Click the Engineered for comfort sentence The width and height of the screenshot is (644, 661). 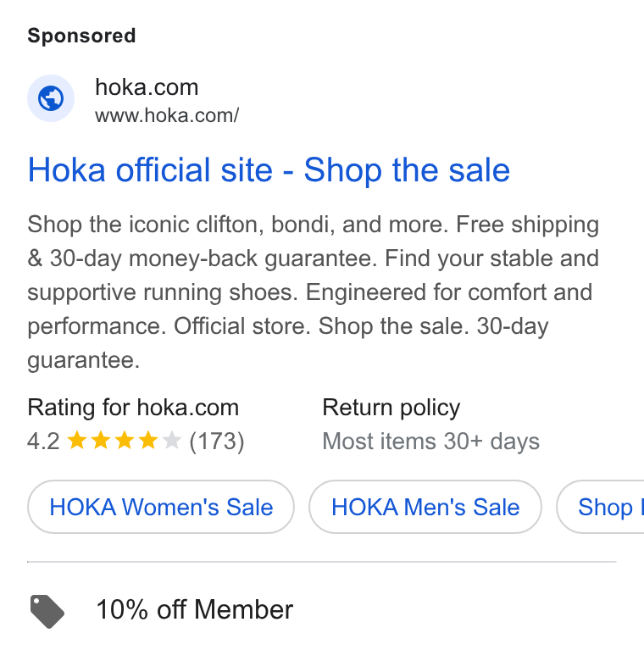click(310, 309)
